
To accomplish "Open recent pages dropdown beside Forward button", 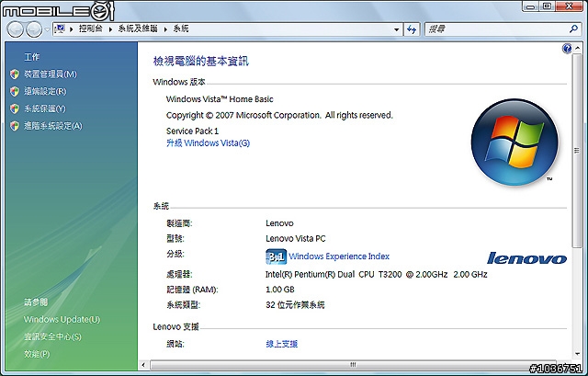I will tap(47, 29).
